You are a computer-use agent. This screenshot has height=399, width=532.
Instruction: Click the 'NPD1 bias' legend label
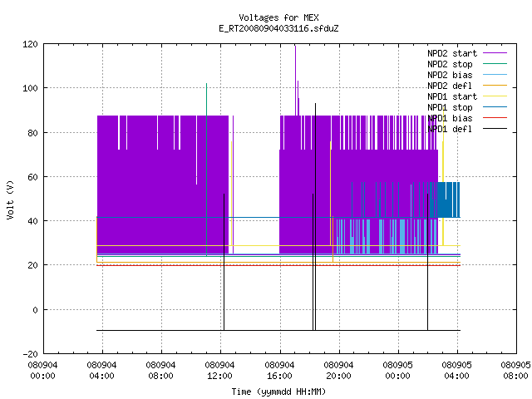click(x=450, y=118)
